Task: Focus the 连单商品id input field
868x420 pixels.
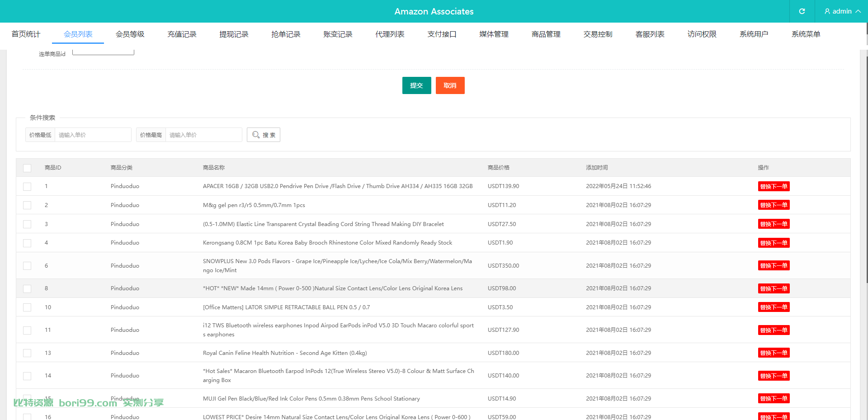Action: pos(103,52)
